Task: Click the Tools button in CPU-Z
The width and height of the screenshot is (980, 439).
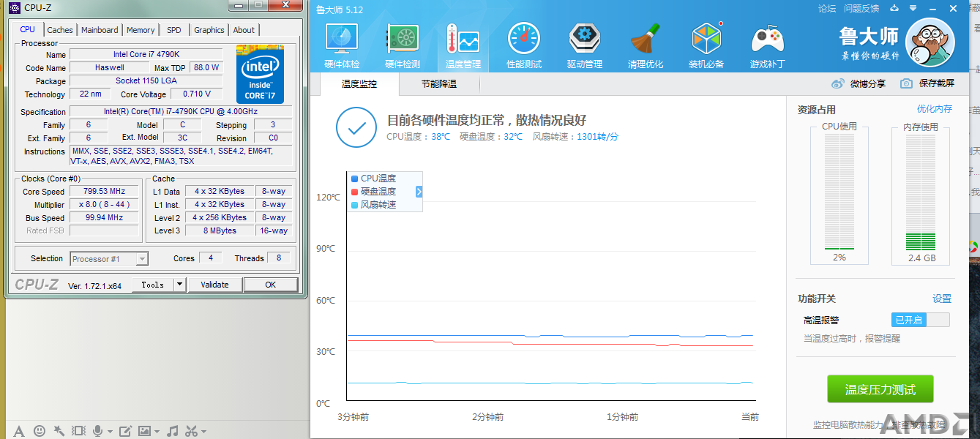Action: [x=153, y=285]
